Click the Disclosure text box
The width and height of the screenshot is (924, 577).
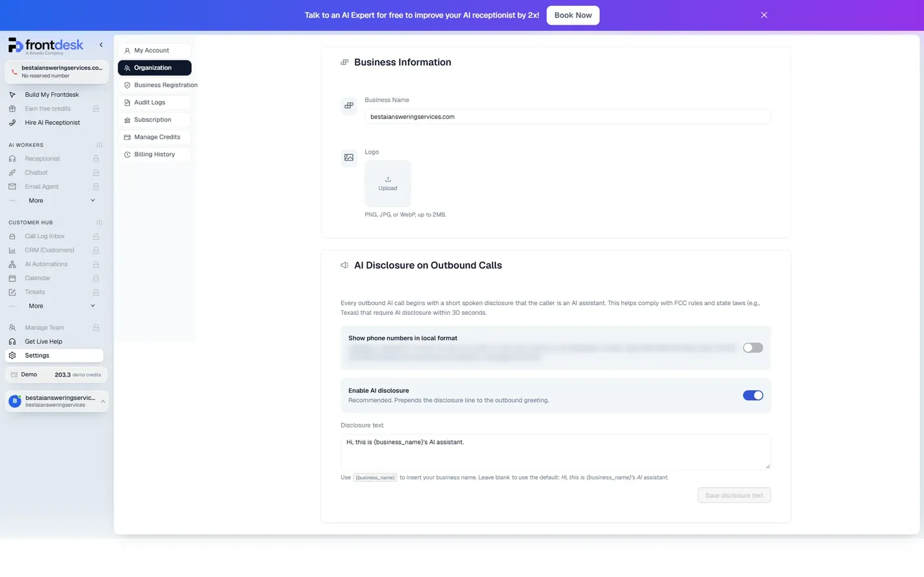click(x=556, y=451)
